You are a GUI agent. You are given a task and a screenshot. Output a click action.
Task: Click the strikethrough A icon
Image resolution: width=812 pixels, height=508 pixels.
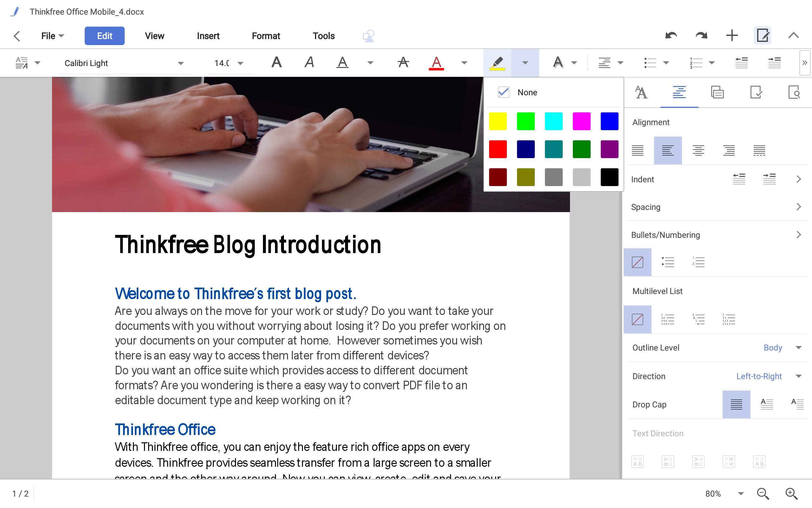pos(403,63)
